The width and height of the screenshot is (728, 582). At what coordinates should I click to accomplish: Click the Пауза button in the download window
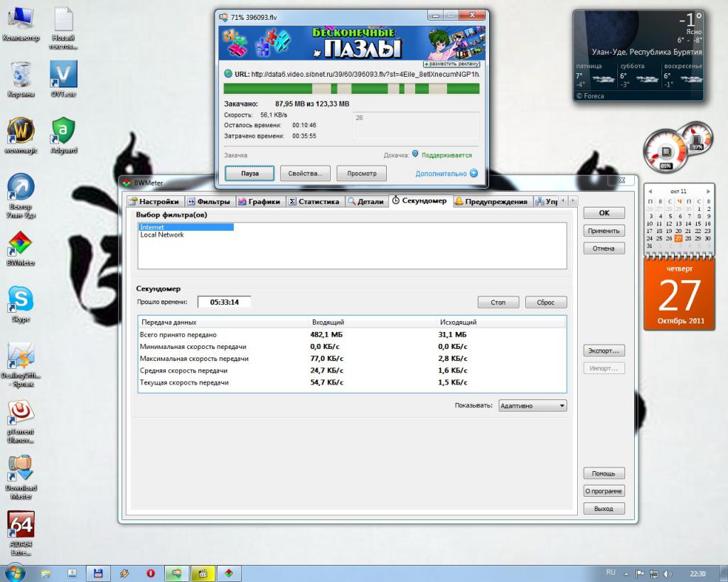click(250, 173)
